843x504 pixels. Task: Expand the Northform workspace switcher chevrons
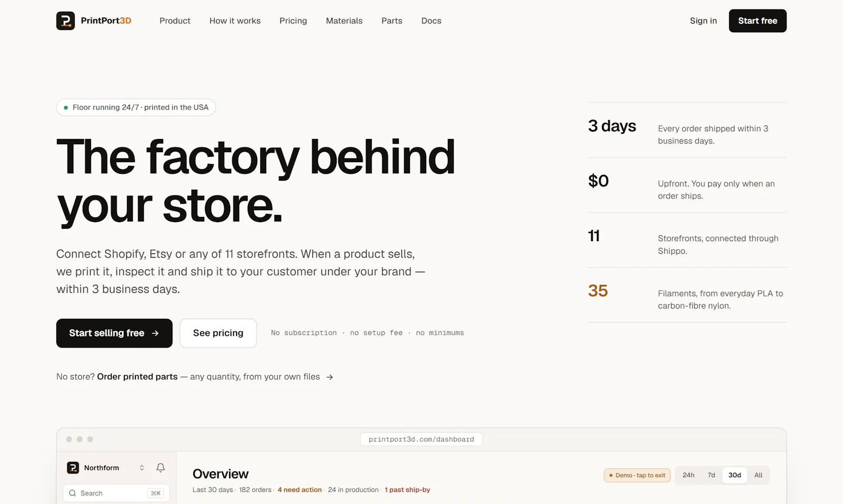(x=142, y=468)
